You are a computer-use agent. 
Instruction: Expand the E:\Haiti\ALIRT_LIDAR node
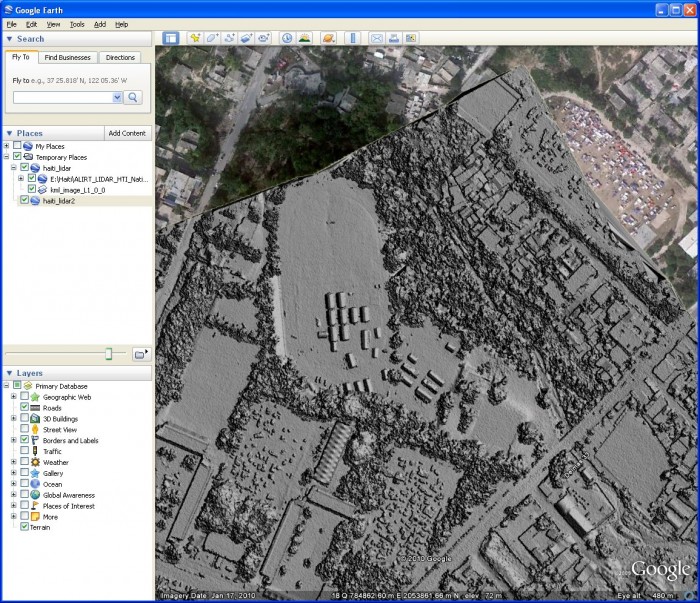click(x=21, y=179)
